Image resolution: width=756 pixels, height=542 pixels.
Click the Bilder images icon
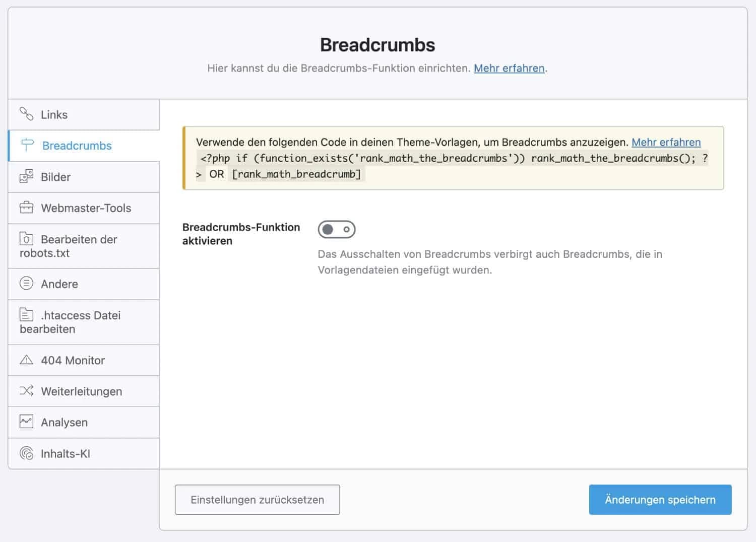(x=26, y=176)
